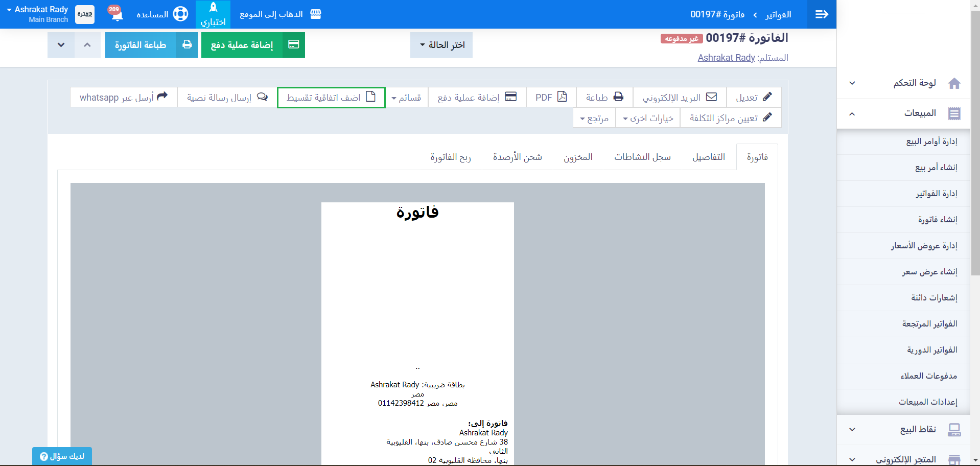Screen dimensions: 980x466
Task: Open the سجل النشاطات activity log tab
Action: pos(642,157)
